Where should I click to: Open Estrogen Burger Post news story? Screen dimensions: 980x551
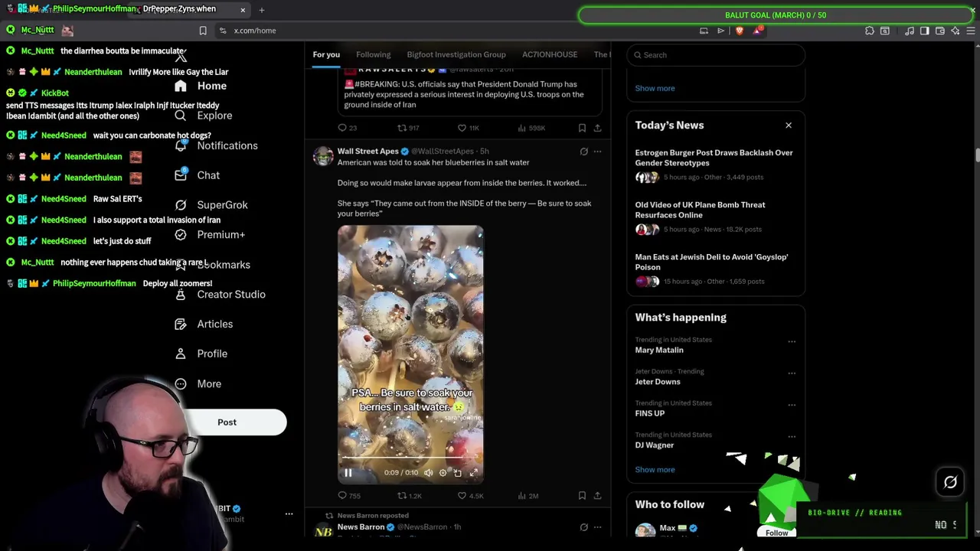[714, 164]
